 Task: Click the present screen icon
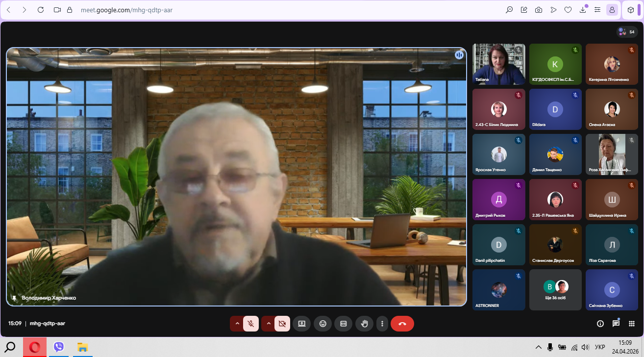[301, 324]
